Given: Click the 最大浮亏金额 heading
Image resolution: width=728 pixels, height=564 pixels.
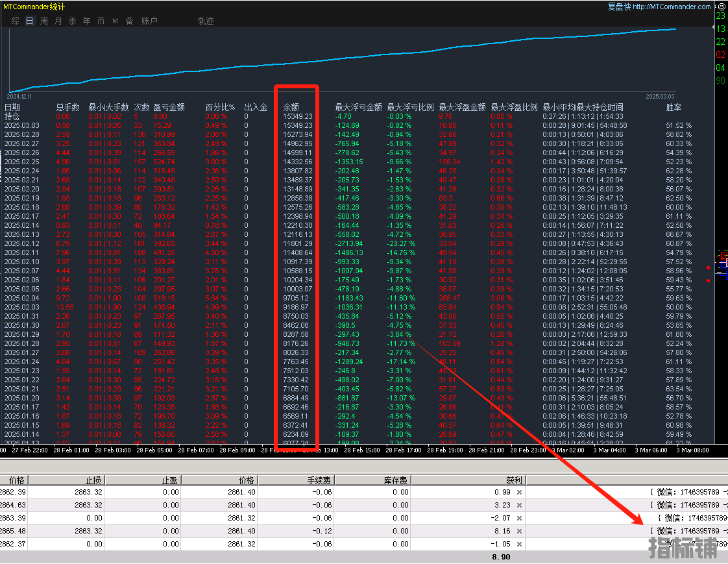Looking at the screenshot, I should click(x=358, y=107).
